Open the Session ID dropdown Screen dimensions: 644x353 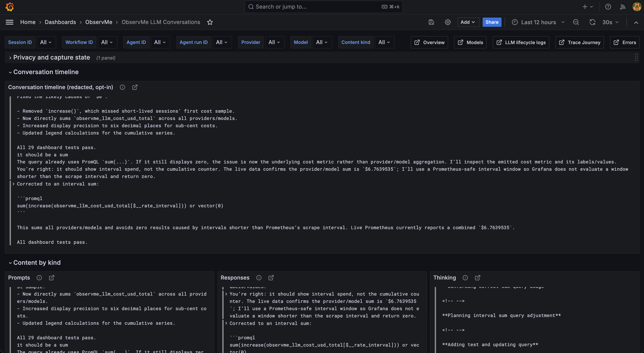(46, 42)
